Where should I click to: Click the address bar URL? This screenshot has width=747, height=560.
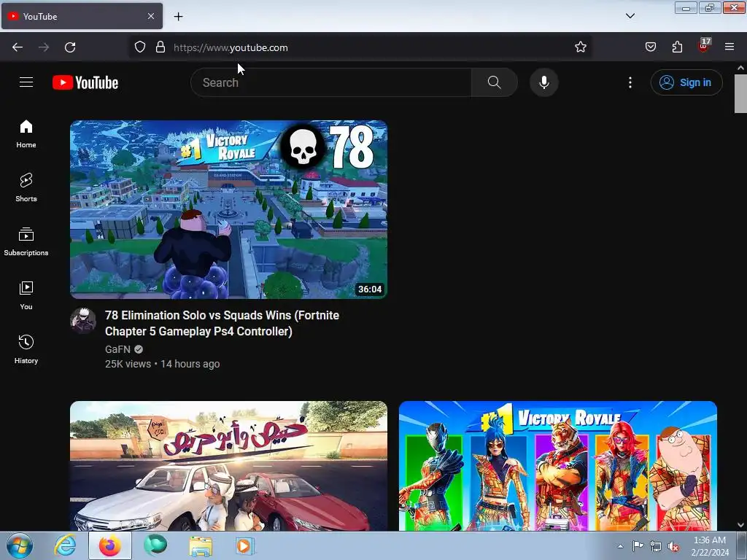coord(231,47)
